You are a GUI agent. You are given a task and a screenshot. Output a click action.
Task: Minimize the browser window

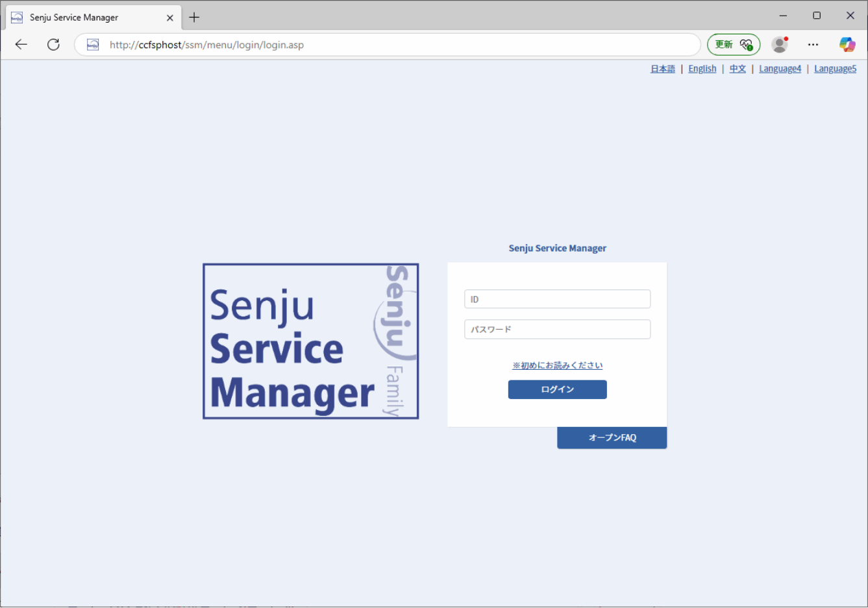pyautogui.click(x=783, y=16)
